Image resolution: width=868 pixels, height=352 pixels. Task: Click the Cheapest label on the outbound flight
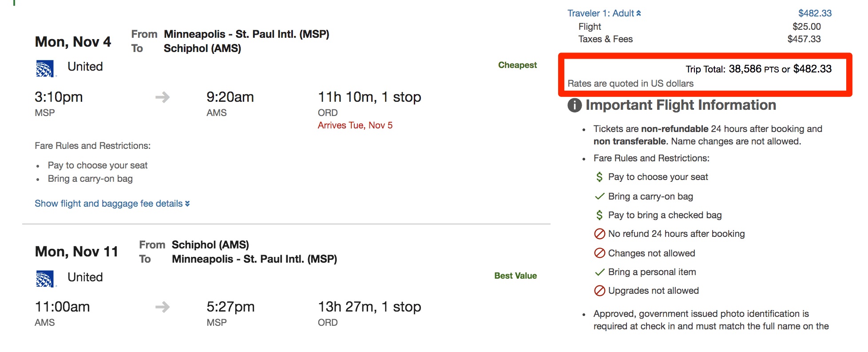point(517,65)
